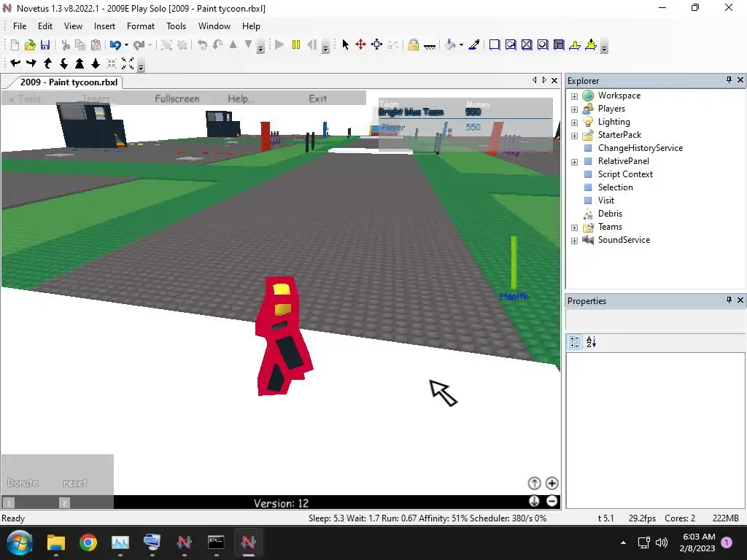Select the arrow pointer tool

pyautogui.click(x=345, y=44)
